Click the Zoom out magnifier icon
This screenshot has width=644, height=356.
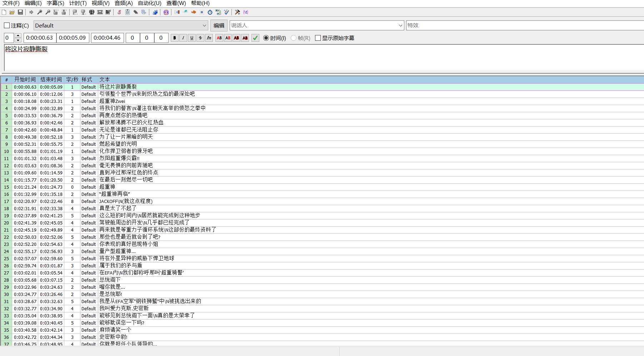point(48,12)
